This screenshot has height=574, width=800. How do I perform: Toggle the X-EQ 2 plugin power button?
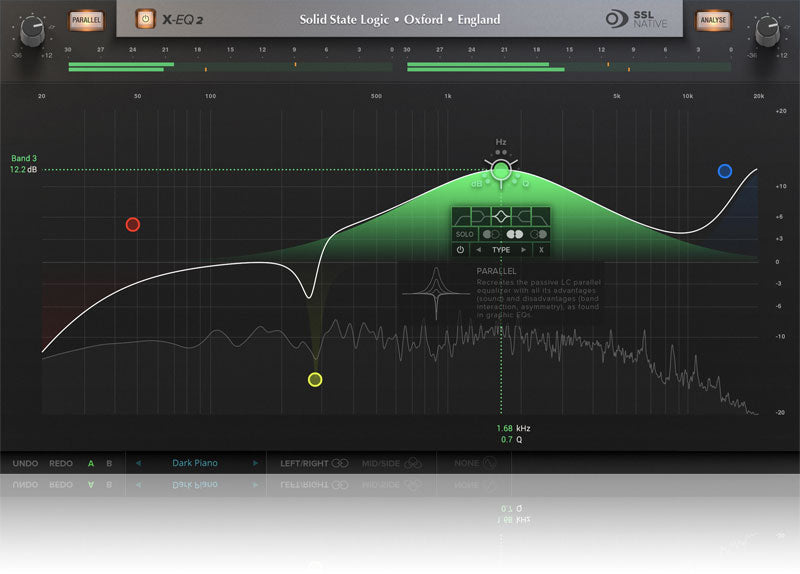click(x=145, y=19)
